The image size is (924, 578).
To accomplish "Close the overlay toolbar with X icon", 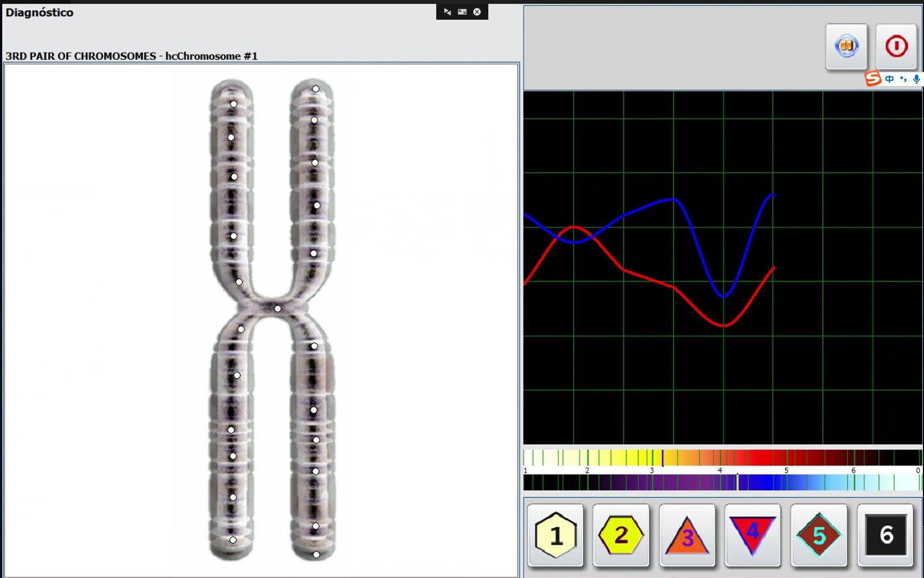I will [477, 12].
